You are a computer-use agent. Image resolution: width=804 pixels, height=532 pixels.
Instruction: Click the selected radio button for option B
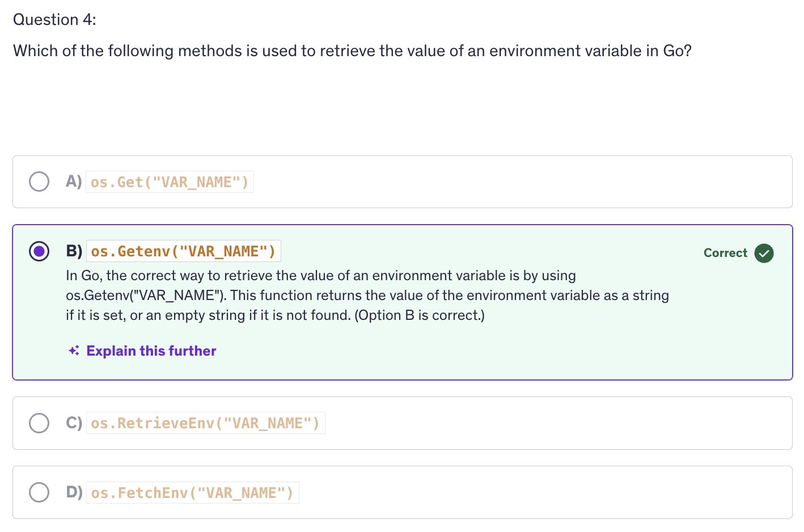(39, 251)
